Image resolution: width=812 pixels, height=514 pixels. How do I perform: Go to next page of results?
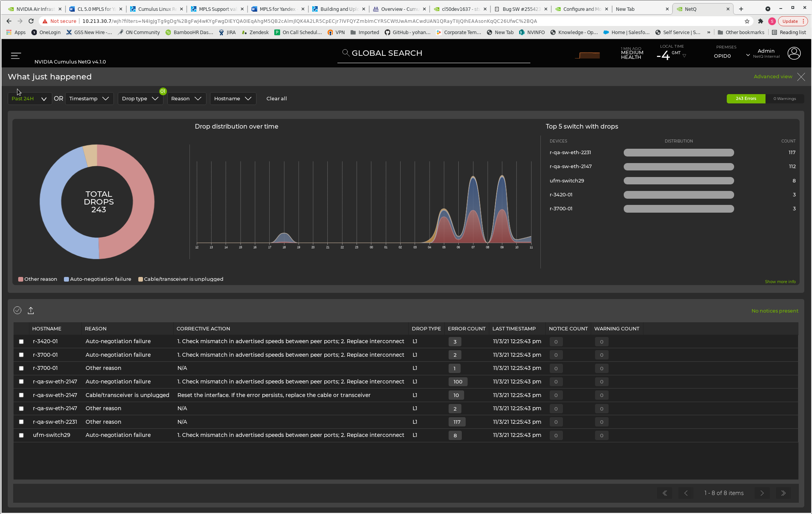click(x=762, y=493)
